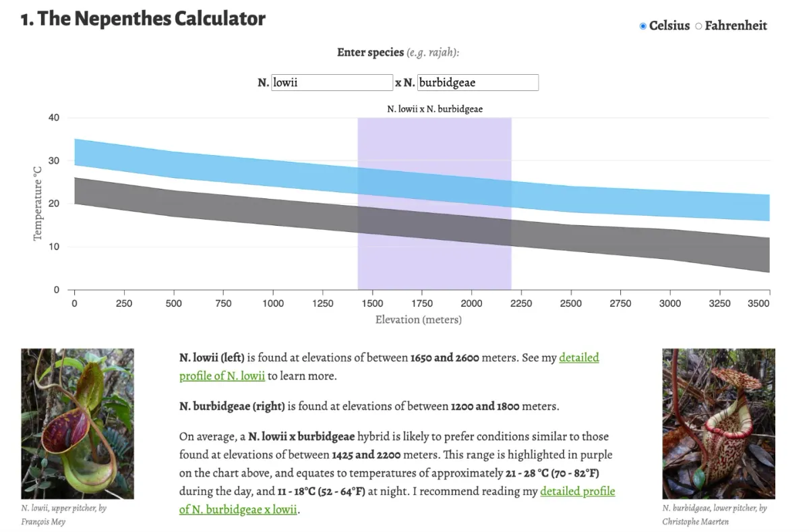Click the 'Elevation (meters)' axis label
Image resolution: width=809 pixels, height=532 pixels.
pos(419,319)
